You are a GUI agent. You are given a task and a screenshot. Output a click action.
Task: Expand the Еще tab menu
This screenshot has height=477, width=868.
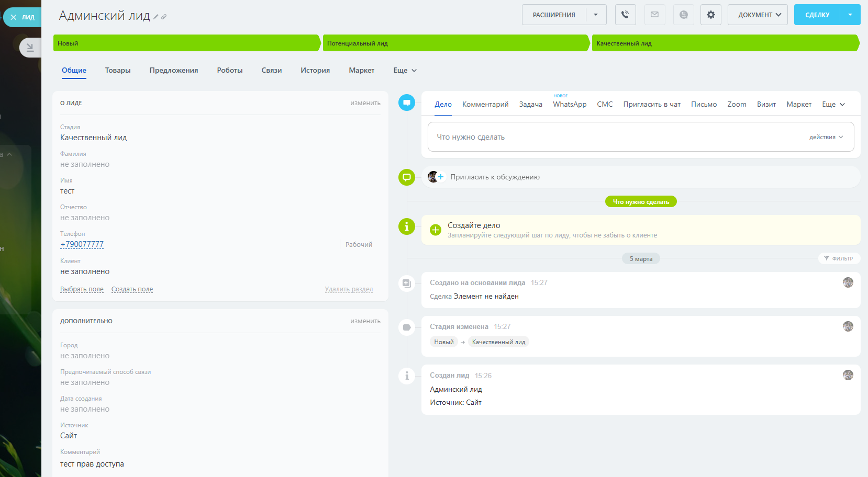(x=405, y=70)
